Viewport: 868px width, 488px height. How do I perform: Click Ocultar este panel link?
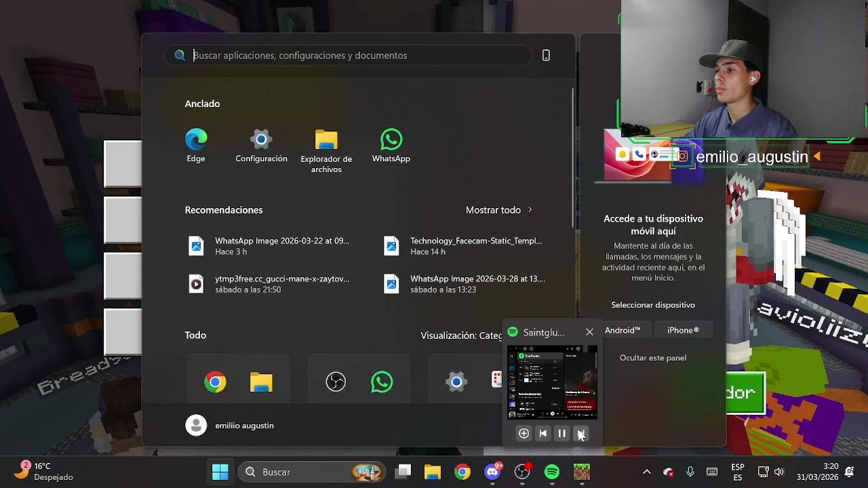click(x=653, y=358)
